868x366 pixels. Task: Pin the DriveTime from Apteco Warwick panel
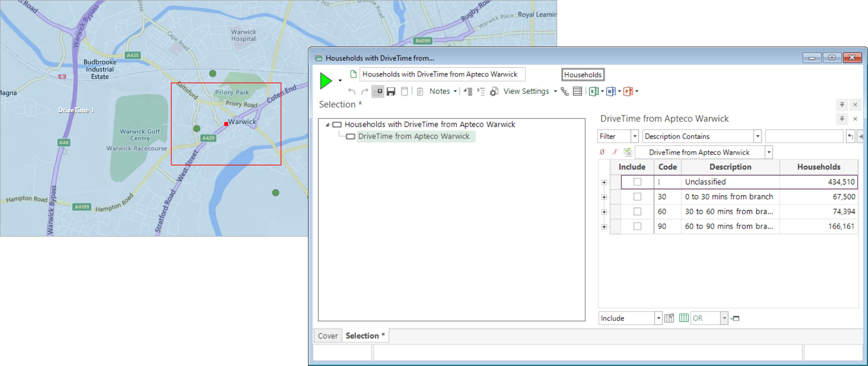(842, 119)
